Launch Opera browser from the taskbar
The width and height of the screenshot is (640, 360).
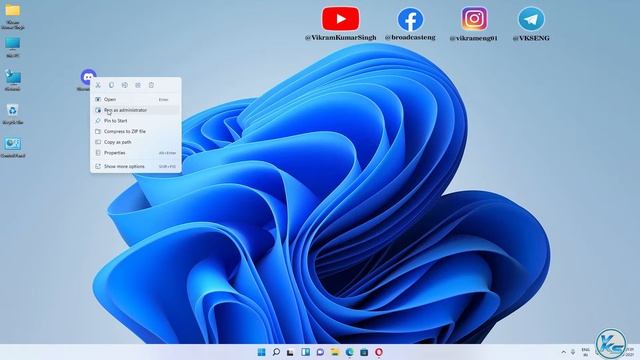pos(379,352)
